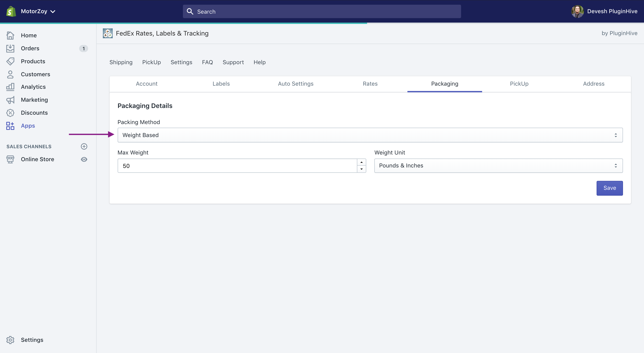Image resolution: width=644 pixels, height=353 pixels.
Task: Click the Analytics bar chart icon
Action: pos(10,87)
